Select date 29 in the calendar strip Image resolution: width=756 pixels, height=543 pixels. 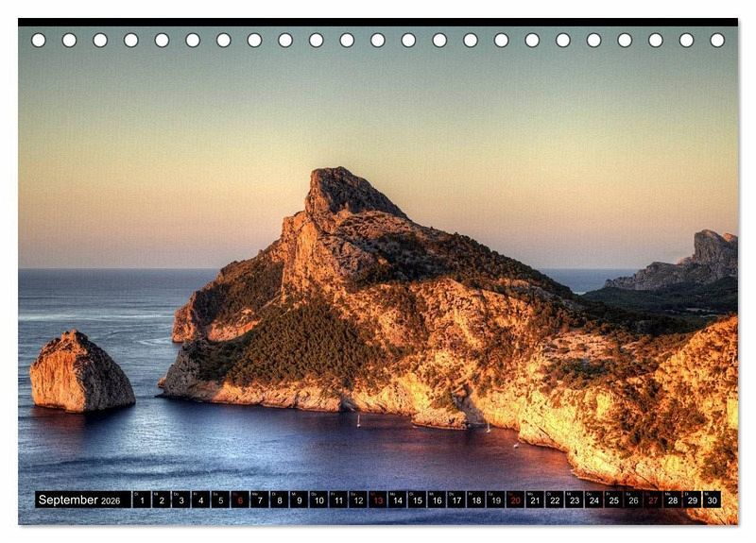[x=693, y=500]
